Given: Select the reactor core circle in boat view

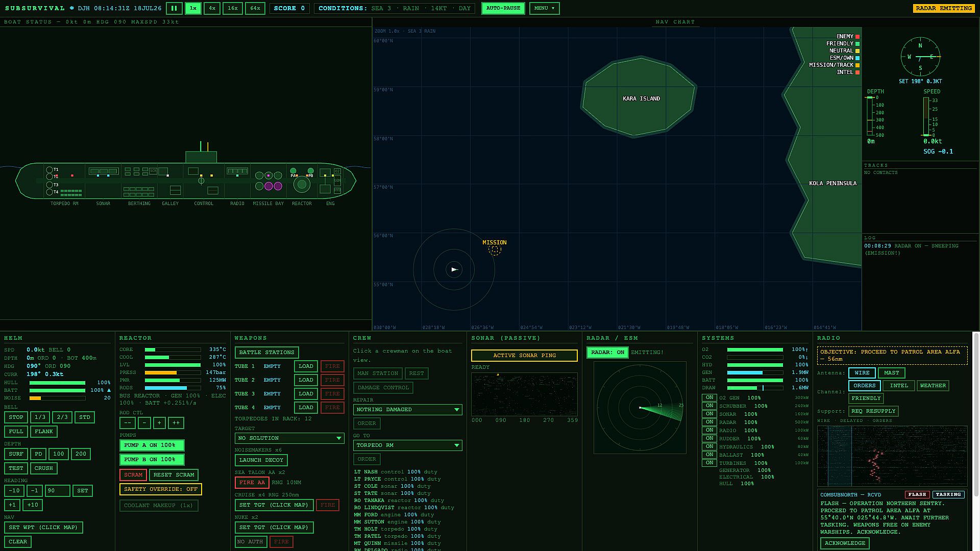Looking at the screenshot, I should (302, 184).
